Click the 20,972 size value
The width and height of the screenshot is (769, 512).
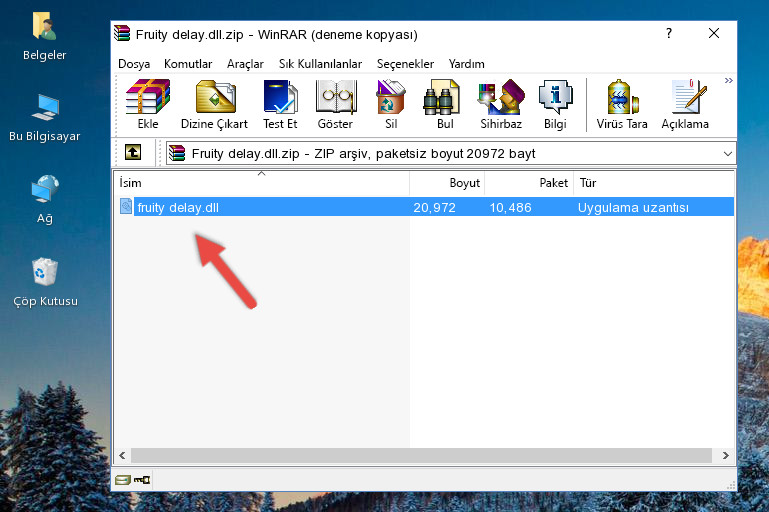pos(435,207)
